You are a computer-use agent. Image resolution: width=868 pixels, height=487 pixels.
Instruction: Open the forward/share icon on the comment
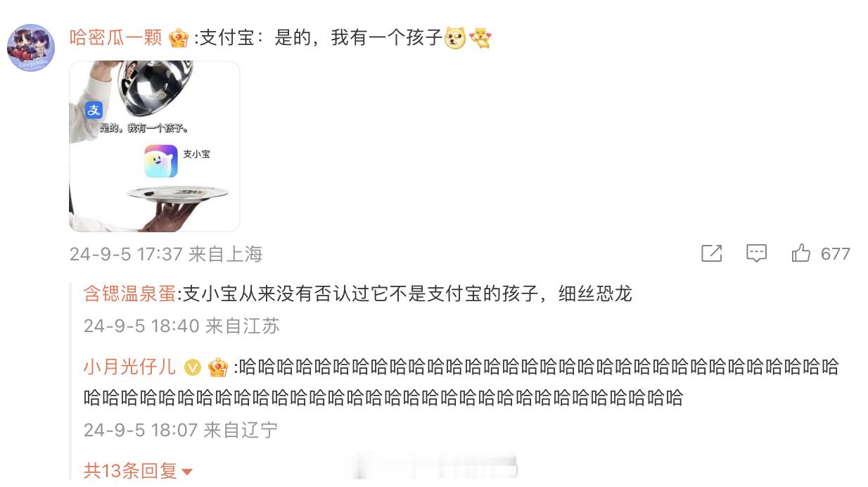tap(712, 253)
